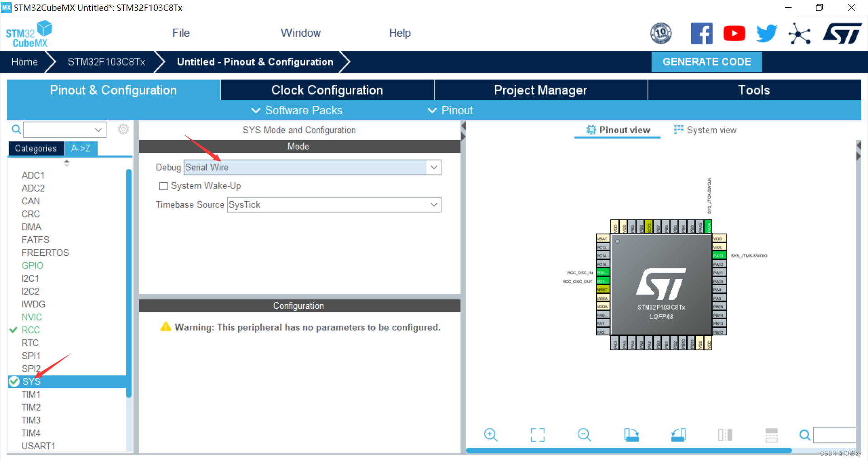This screenshot has width=868, height=461.
Task: Click the right edge collapse arrows
Action: tap(859, 151)
